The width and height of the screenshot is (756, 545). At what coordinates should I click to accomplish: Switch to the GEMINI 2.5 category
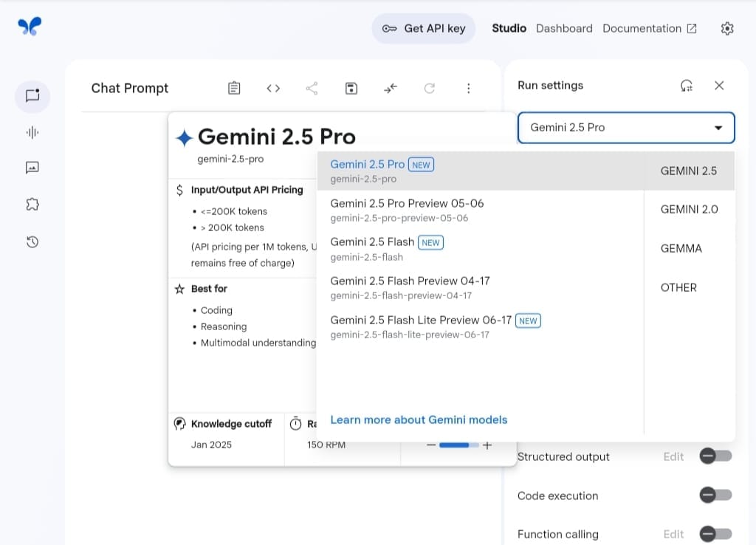pos(689,171)
